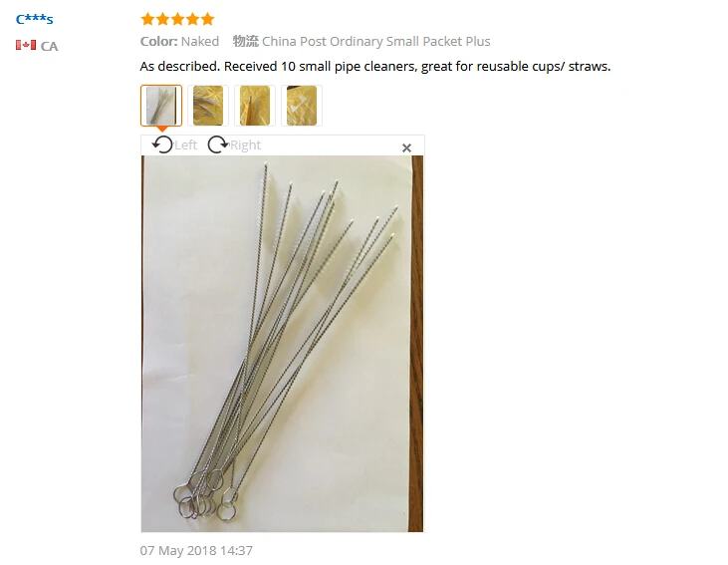Select the first thumbnail of brushes on white paper
Screen dimensions: 728x565
[x=161, y=106]
